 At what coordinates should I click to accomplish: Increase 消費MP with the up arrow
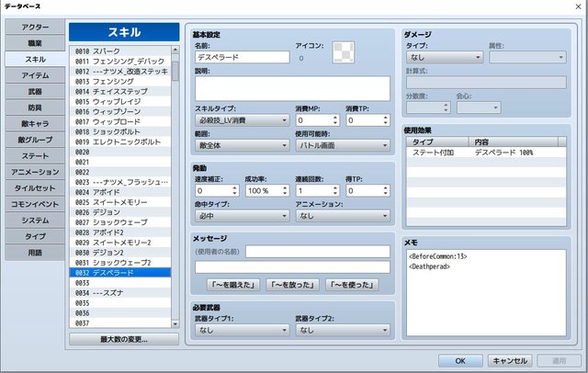click(x=335, y=118)
